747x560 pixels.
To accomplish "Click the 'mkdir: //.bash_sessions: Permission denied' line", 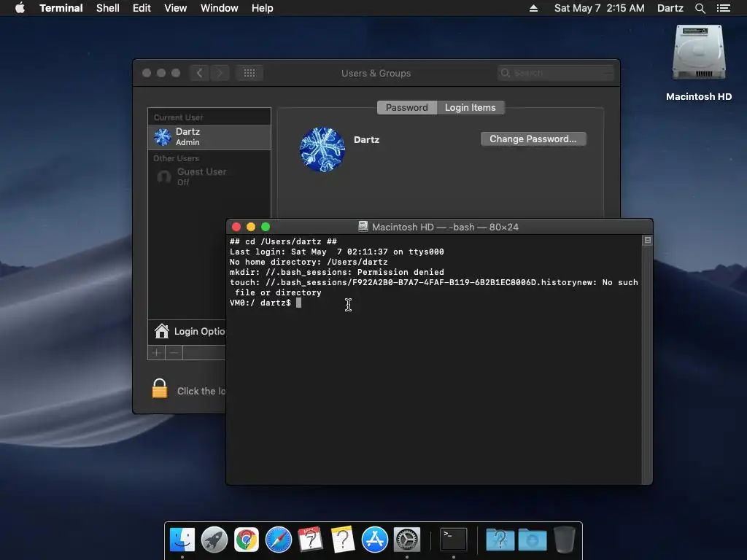I will [337, 273].
